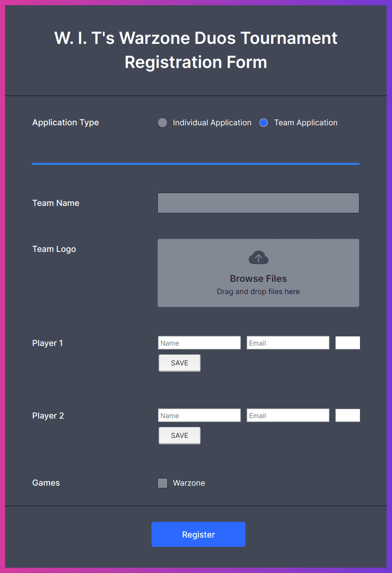Viewport: 392px width, 573px height.
Task: Click Player 1 Email field
Action: [x=287, y=343]
